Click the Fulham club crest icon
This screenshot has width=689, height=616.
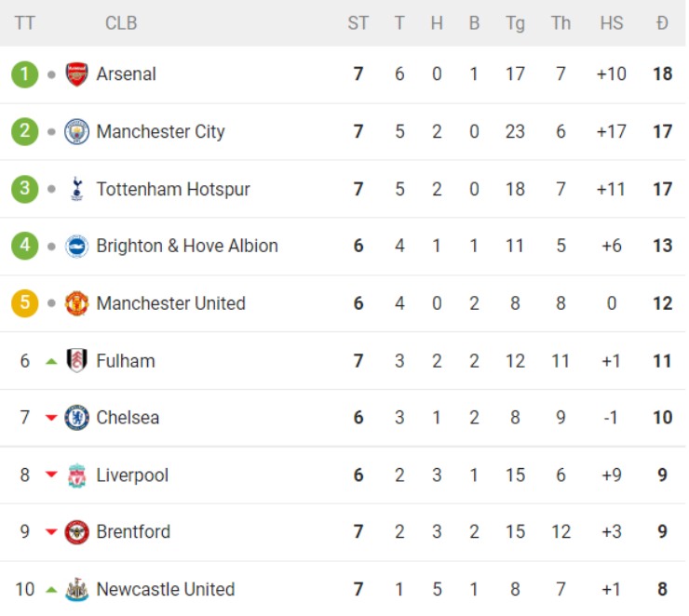(76, 361)
